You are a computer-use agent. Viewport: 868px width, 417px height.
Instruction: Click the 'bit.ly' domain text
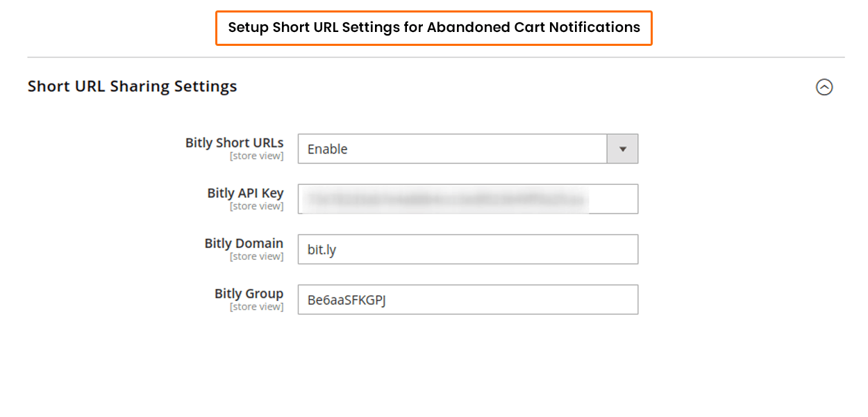(x=322, y=250)
